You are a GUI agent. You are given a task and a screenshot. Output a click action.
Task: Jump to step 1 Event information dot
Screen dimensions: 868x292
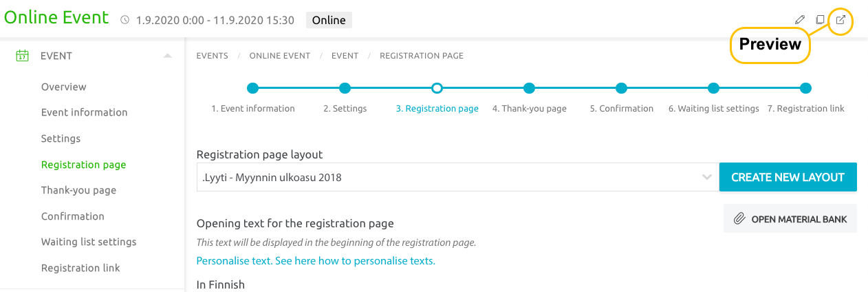coord(252,88)
